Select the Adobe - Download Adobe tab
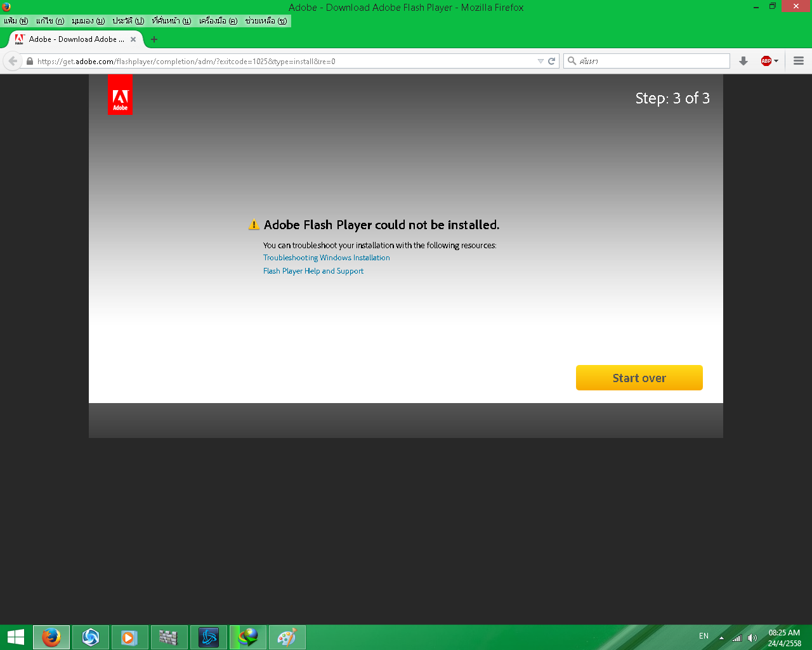The width and height of the screenshot is (812, 650). (x=76, y=39)
